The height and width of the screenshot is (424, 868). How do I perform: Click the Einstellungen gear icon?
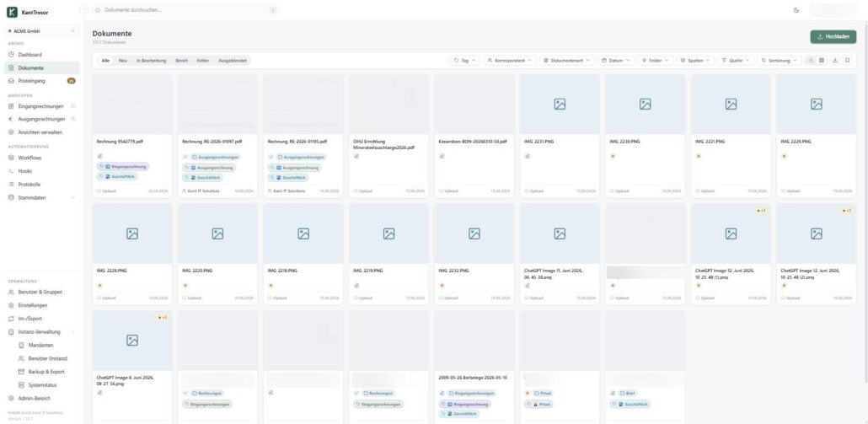coord(11,305)
